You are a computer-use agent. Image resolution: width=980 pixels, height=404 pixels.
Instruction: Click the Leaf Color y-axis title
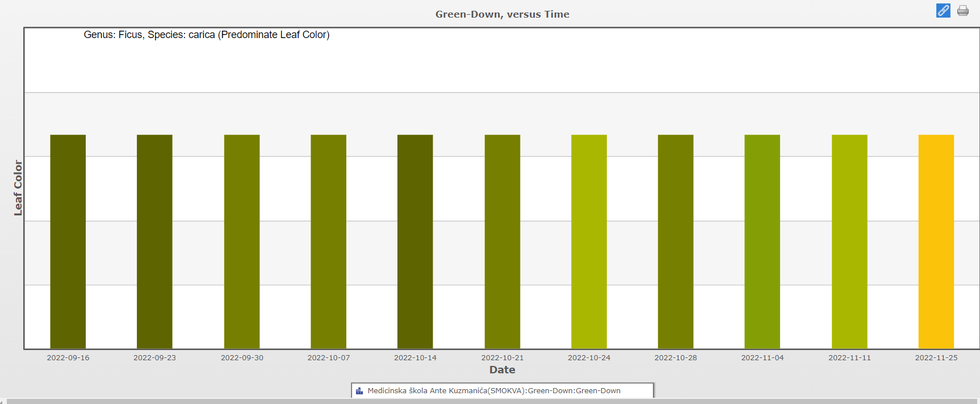pyautogui.click(x=18, y=188)
